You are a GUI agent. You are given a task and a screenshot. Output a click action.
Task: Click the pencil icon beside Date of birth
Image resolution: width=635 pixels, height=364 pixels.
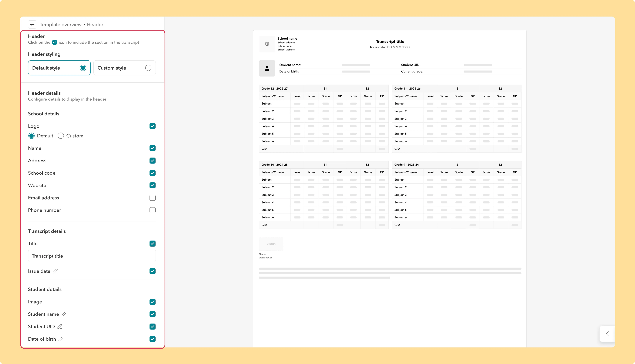click(x=61, y=339)
